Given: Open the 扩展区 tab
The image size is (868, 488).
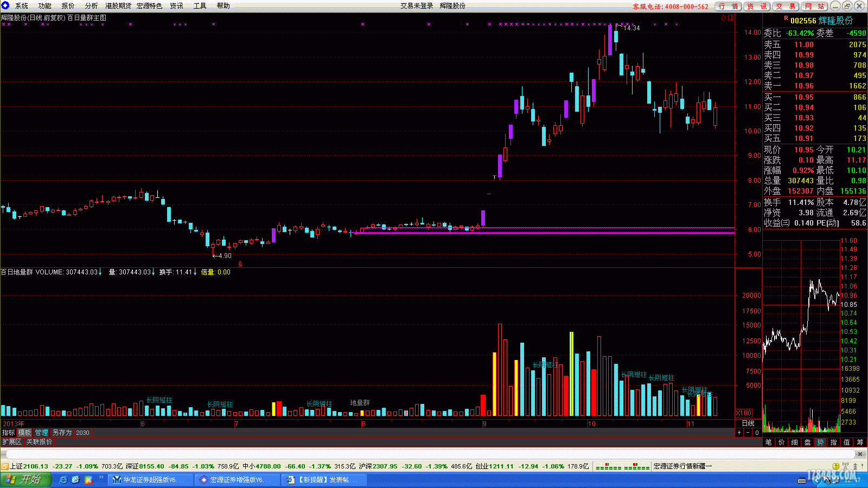Looking at the screenshot, I should tap(12, 442).
